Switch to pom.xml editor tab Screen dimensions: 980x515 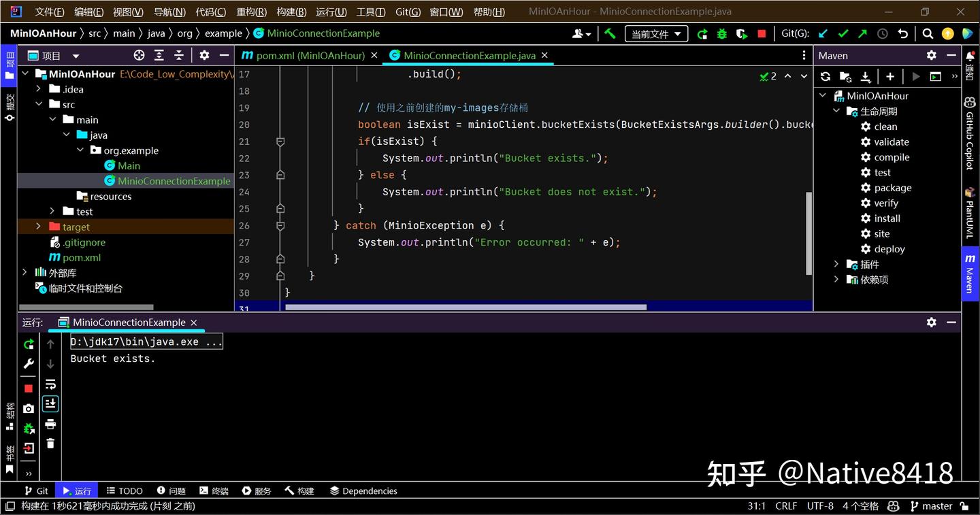(304, 55)
